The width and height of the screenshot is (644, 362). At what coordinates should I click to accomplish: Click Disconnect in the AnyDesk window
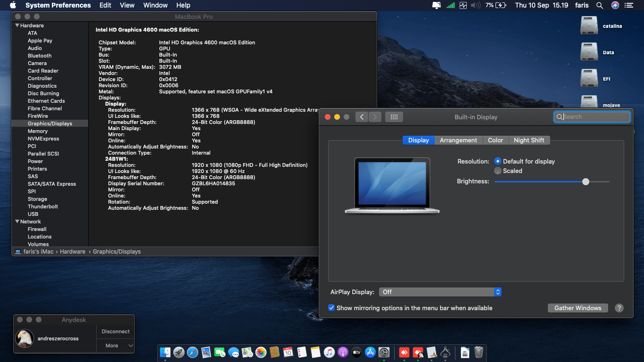[x=115, y=331]
